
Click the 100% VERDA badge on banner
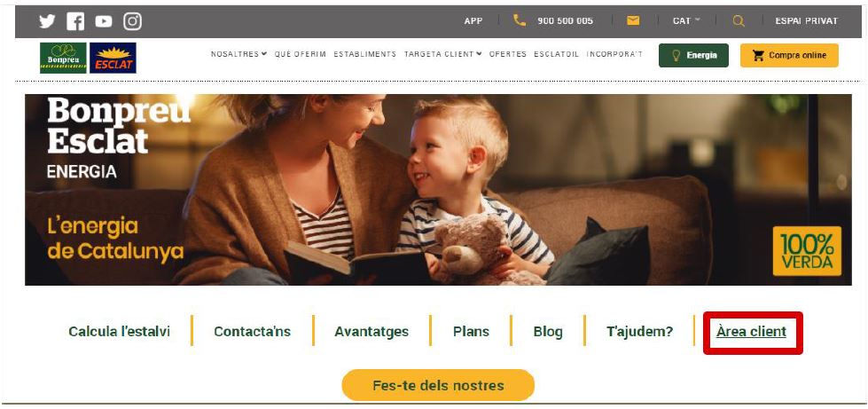point(807,251)
